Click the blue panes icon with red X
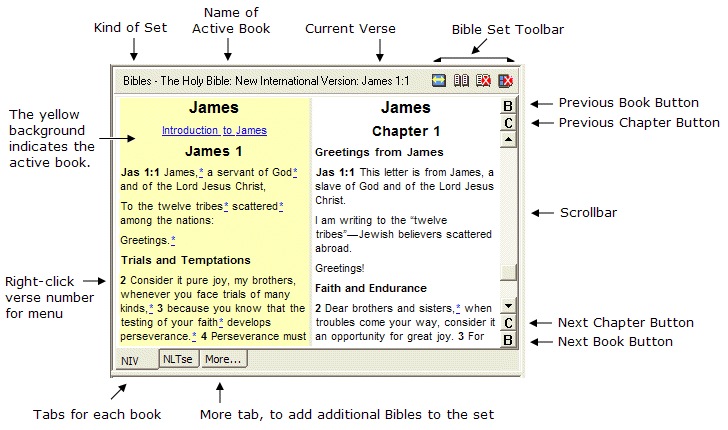728x430 pixels. (505, 80)
